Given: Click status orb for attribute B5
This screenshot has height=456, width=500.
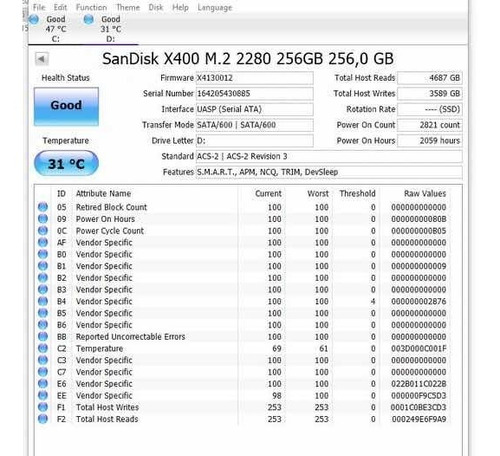Looking at the screenshot, I should pos(43,313).
